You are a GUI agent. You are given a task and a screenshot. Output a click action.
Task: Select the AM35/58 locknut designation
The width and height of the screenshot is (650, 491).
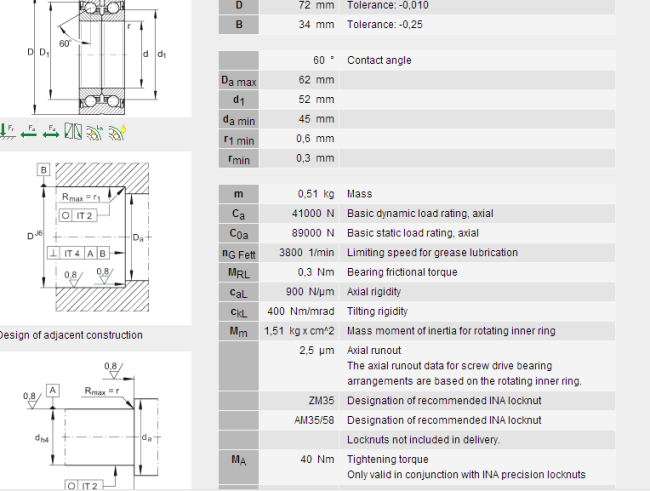click(314, 420)
